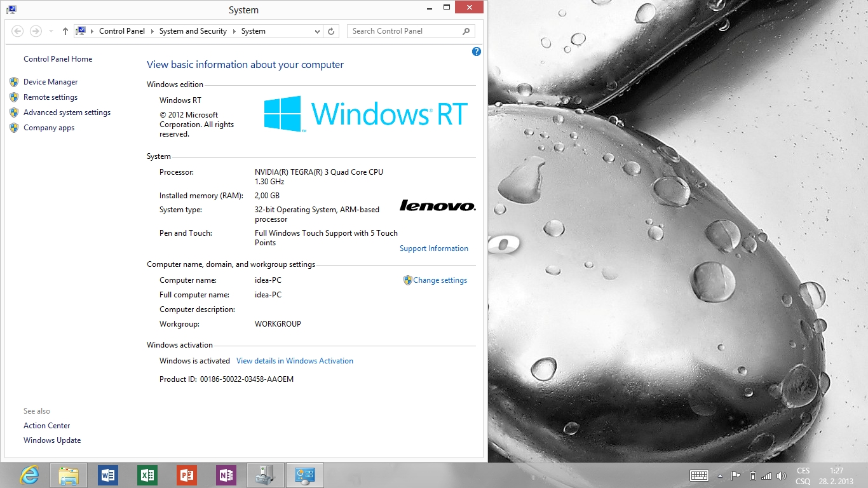This screenshot has height=488, width=868.
Task: Click the blue Help question mark icon
Action: pyautogui.click(x=477, y=51)
